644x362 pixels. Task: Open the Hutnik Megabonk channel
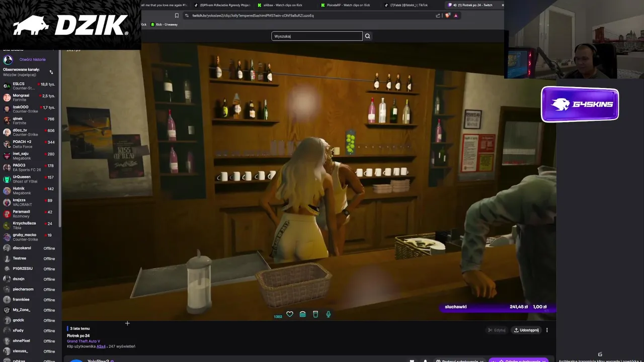[x=30, y=191]
